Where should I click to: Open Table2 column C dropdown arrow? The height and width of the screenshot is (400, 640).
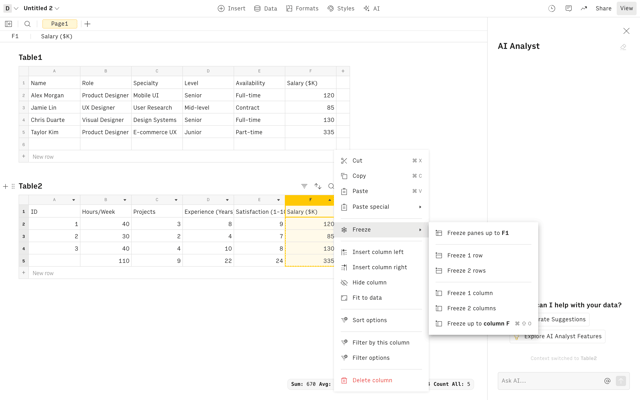tap(176, 200)
